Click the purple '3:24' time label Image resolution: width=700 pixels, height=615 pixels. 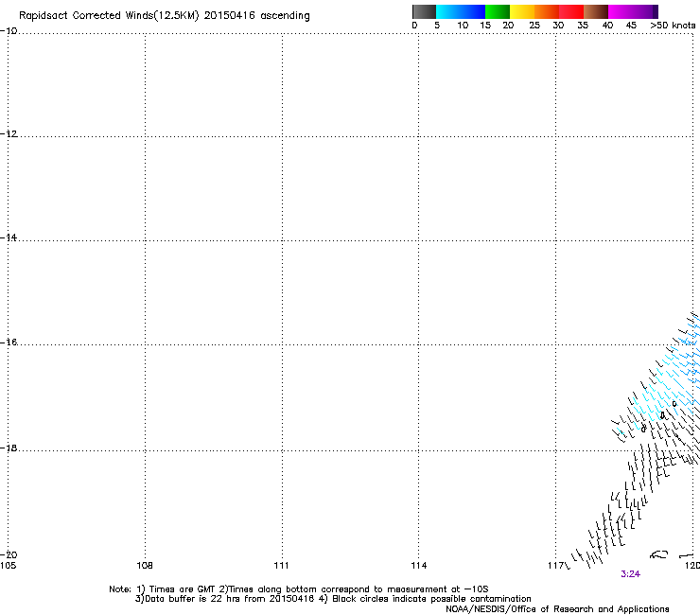(x=630, y=574)
